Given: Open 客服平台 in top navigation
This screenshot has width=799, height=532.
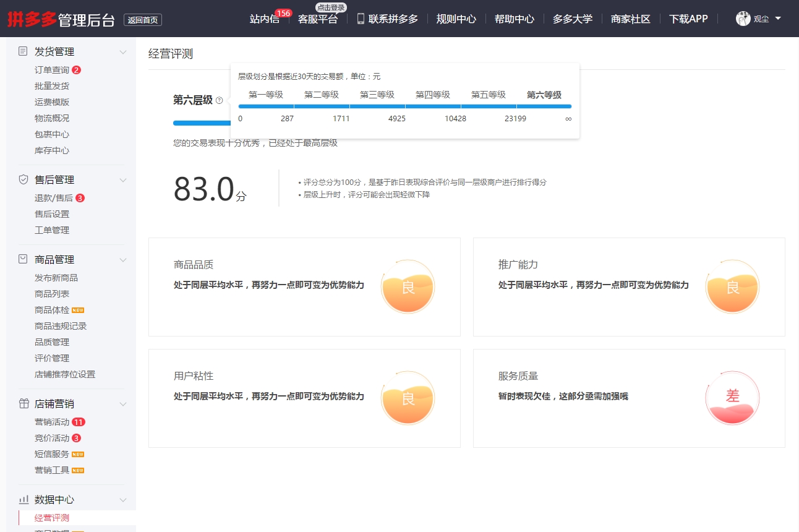Looking at the screenshot, I should tap(318, 19).
